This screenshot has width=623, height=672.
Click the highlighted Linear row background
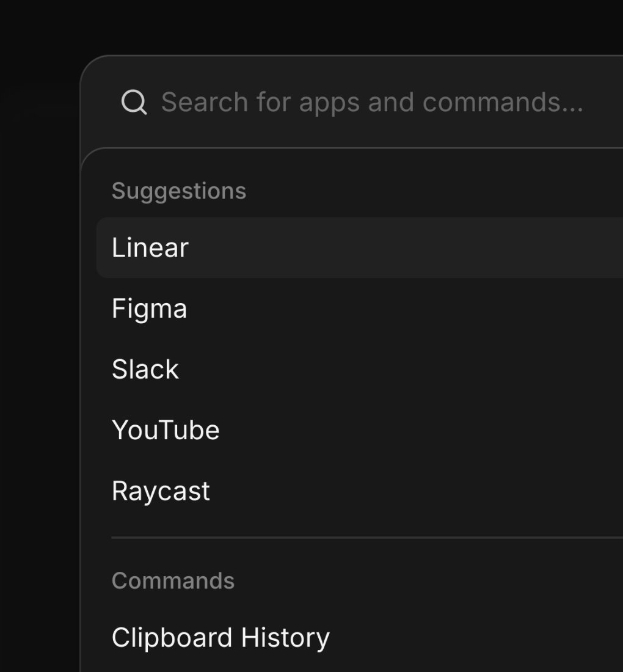tap(360, 247)
